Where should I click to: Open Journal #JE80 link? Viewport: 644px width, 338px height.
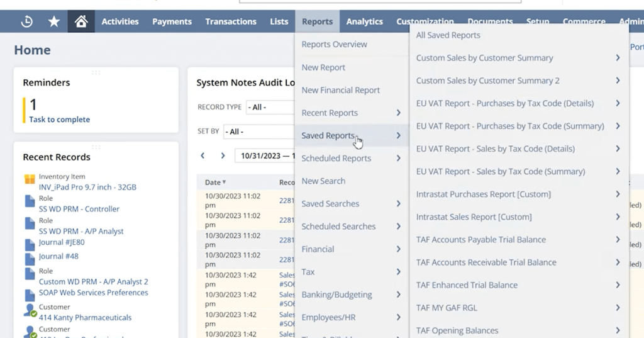(62, 242)
